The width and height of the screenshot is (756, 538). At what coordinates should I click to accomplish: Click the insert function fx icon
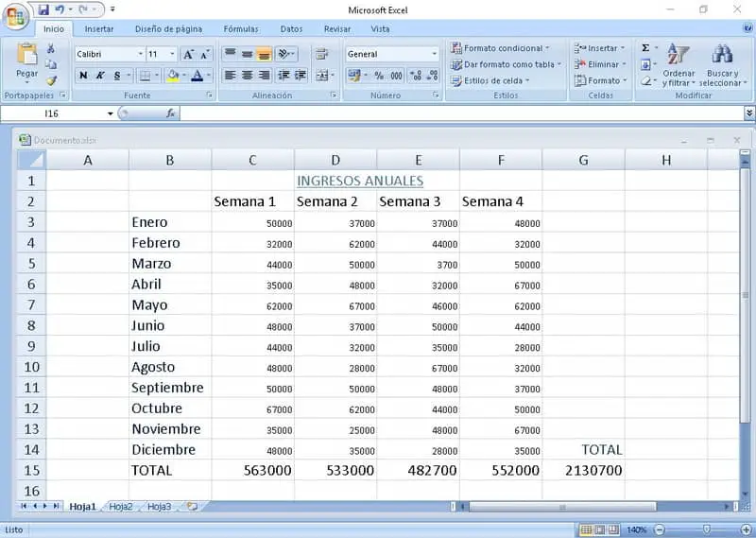tap(171, 113)
